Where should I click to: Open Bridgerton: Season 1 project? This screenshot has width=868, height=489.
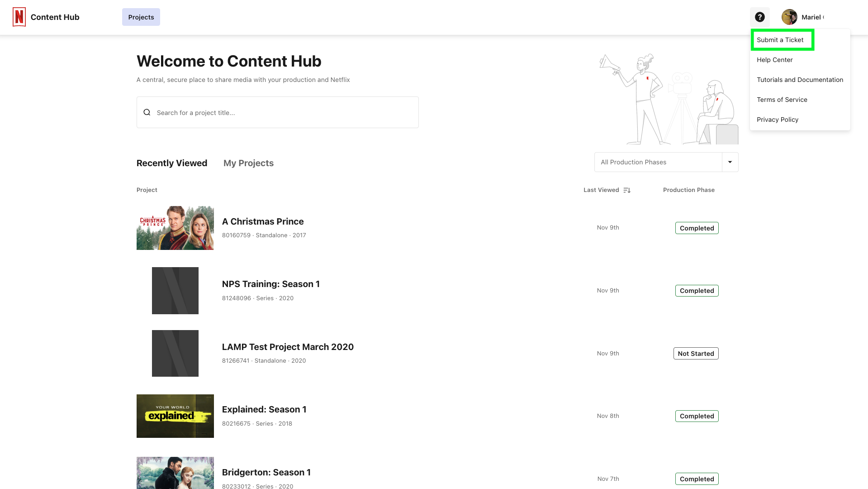coord(266,472)
